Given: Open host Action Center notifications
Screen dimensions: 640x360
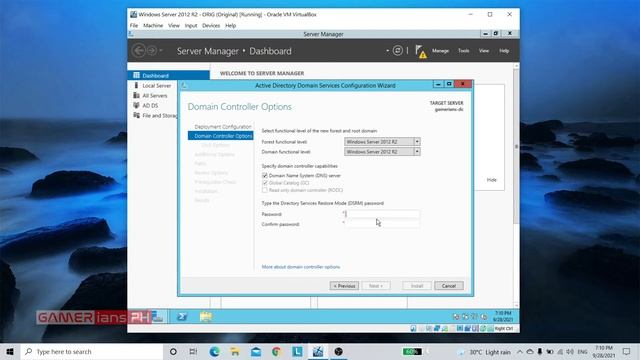Looking at the screenshot, I should pos(627,351).
